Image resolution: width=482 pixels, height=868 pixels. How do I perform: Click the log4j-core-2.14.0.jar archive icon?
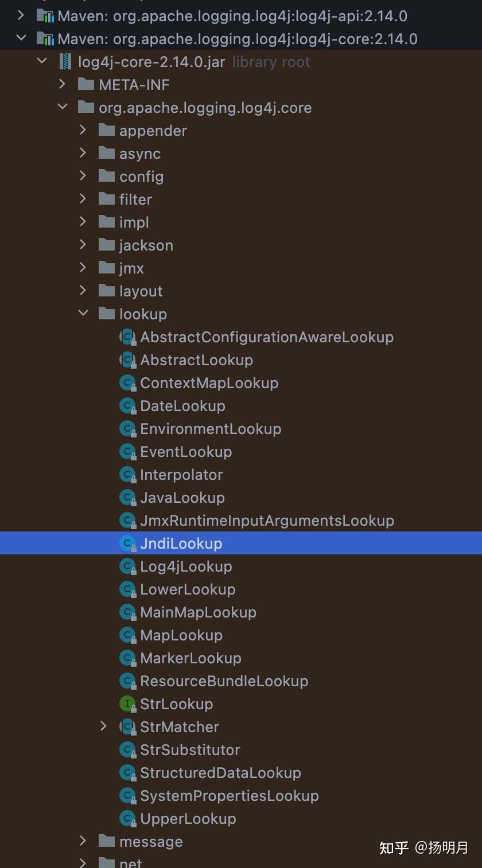(x=66, y=62)
